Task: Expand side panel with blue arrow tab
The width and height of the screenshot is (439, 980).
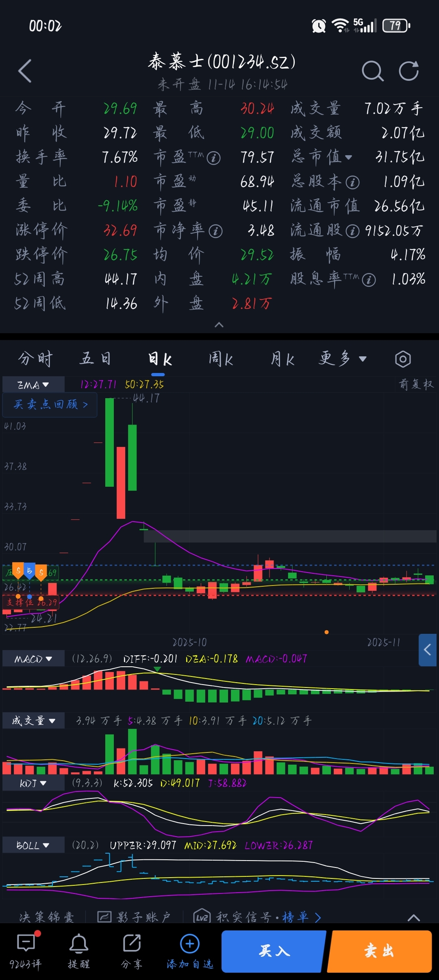Action: pyautogui.click(x=428, y=650)
